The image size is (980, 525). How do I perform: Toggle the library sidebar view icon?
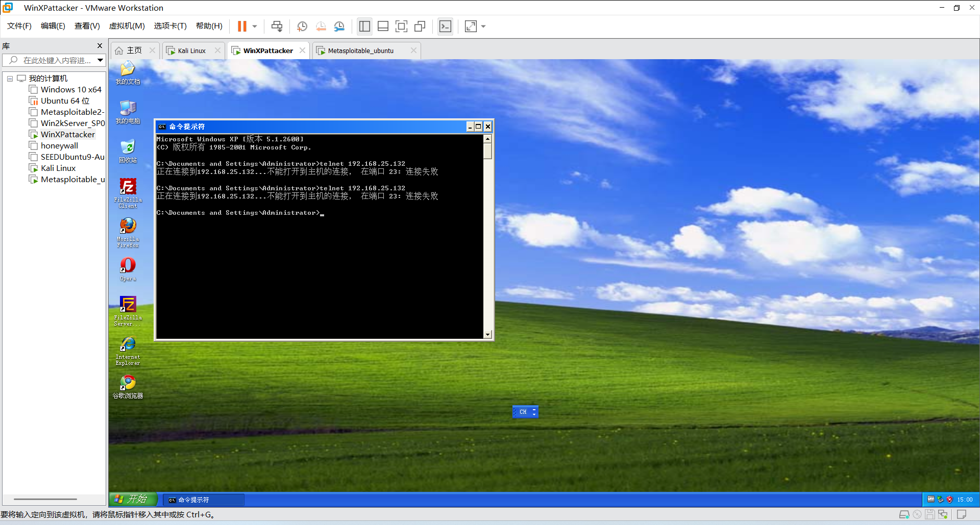364,26
